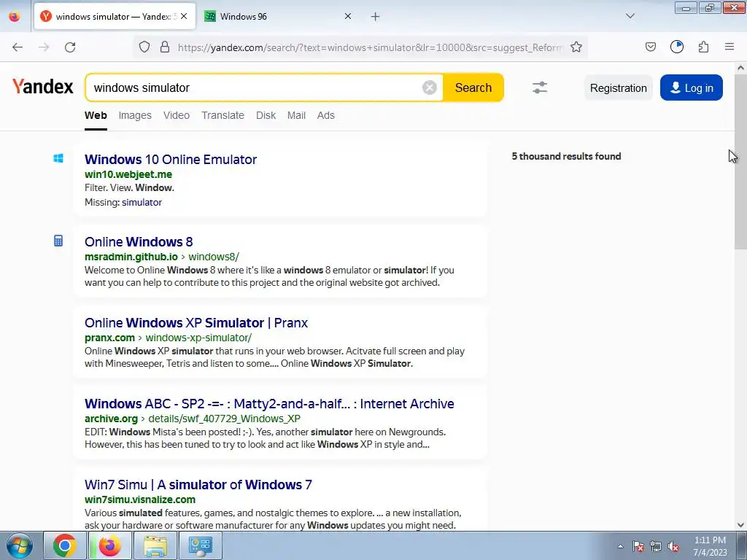Image resolution: width=747 pixels, height=560 pixels.
Task: Open the Ads tab
Action: click(326, 116)
